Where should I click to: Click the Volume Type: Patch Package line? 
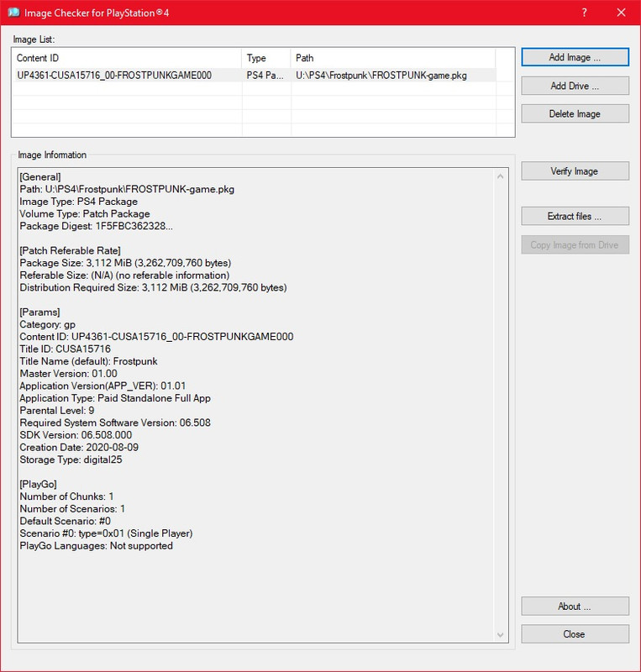click(x=85, y=214)
